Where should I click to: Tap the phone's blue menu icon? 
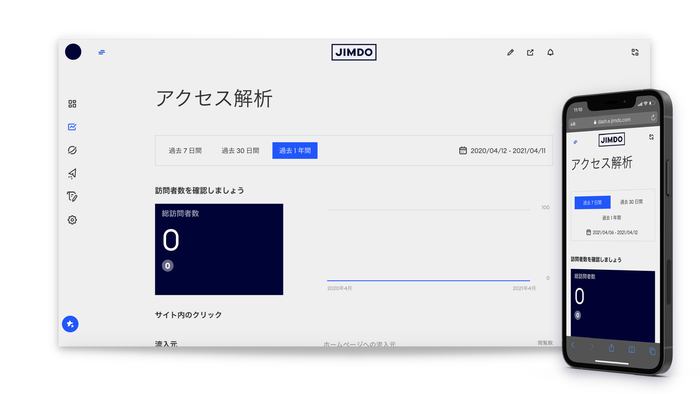pos(575,142)
